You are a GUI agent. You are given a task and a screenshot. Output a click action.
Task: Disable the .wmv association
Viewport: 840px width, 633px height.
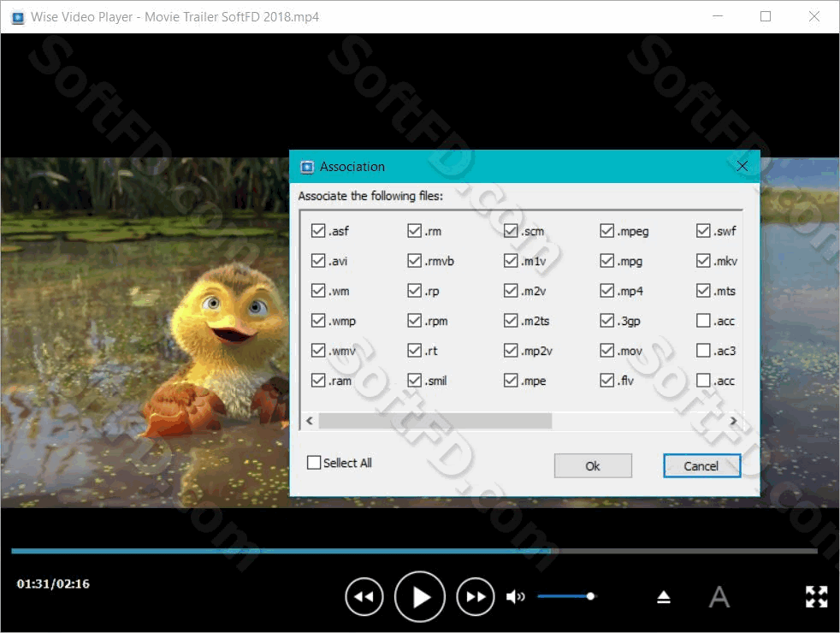coord(318,351)
